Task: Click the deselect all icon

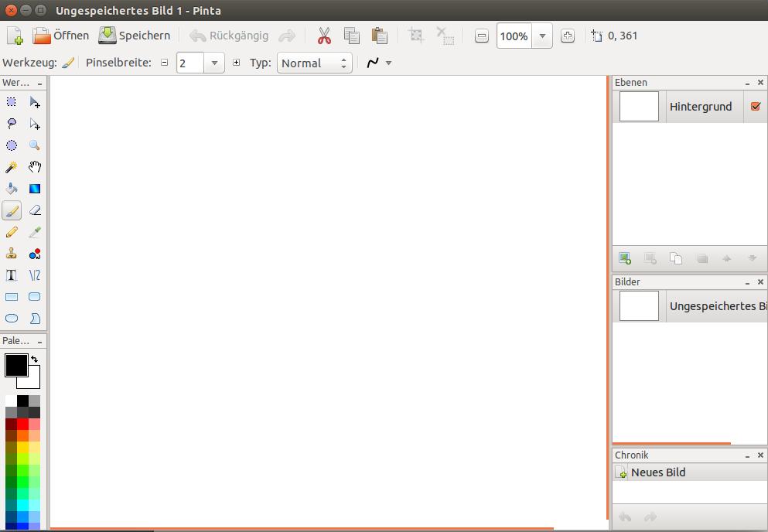Action: tap(445, 36)
